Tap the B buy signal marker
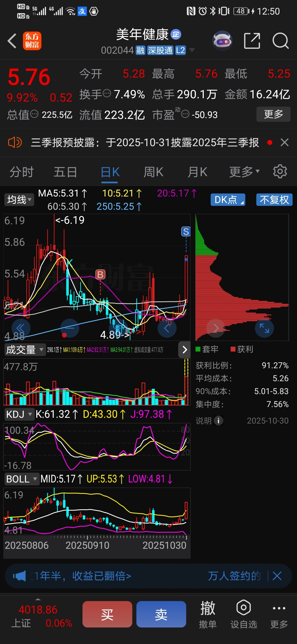297x644 pixels. click(x=100, y=274)
